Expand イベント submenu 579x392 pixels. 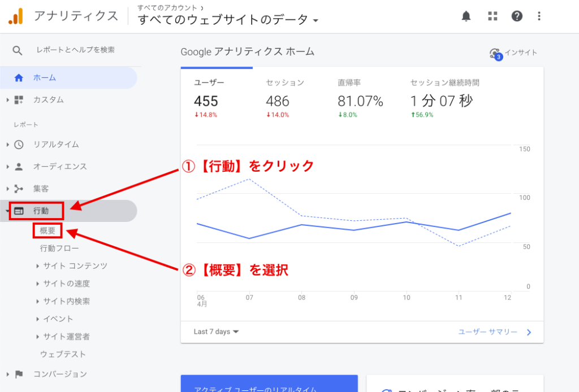click(x=38, y=319)
